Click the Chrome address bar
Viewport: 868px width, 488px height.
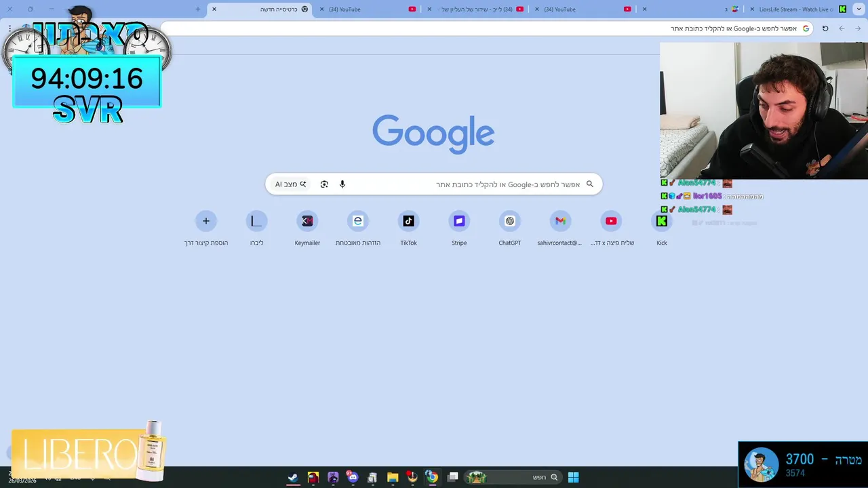(486, 28)
